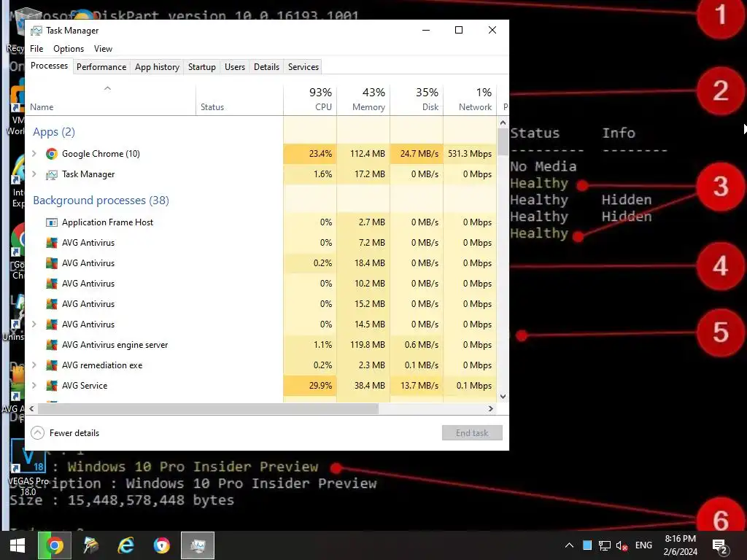This screenshot has height=560, width=747.
Task: Click the network tray icon
Action: point(605,545)
